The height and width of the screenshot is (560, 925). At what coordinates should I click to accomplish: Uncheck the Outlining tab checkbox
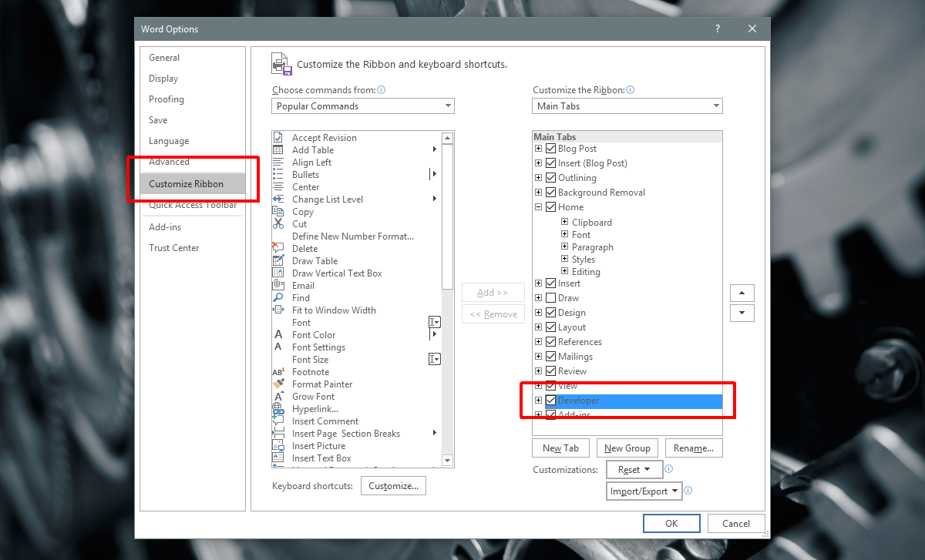tap(550, 178)
